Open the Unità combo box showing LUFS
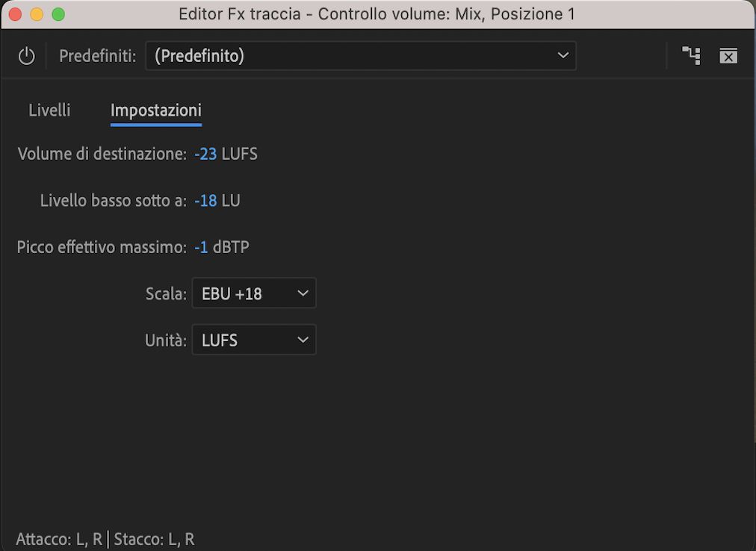Screen dimensions: 756x551 tap(254, 340)
